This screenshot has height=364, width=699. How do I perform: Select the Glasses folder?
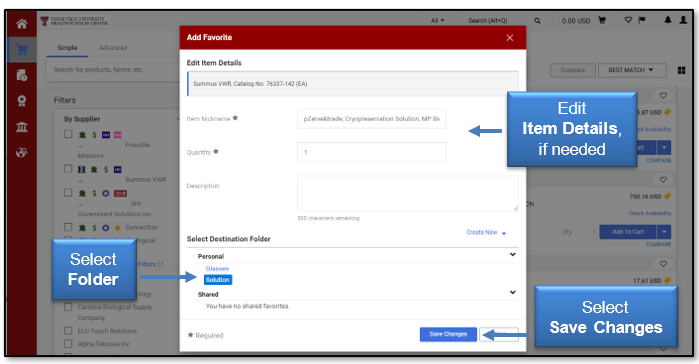click(x=217, y=269)
